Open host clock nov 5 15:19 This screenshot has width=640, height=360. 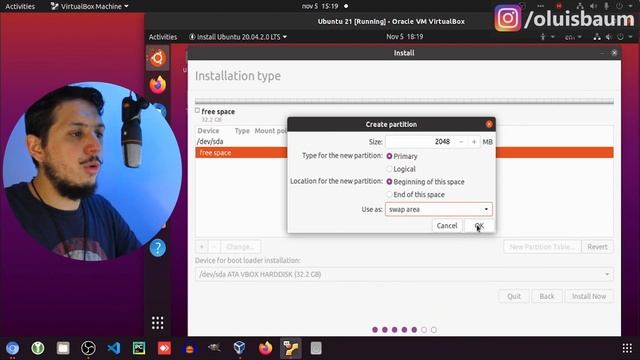tap(320, 6)
